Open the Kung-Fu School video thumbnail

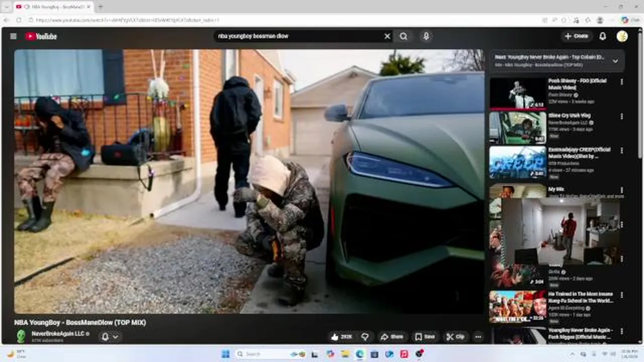click(518, 306)
